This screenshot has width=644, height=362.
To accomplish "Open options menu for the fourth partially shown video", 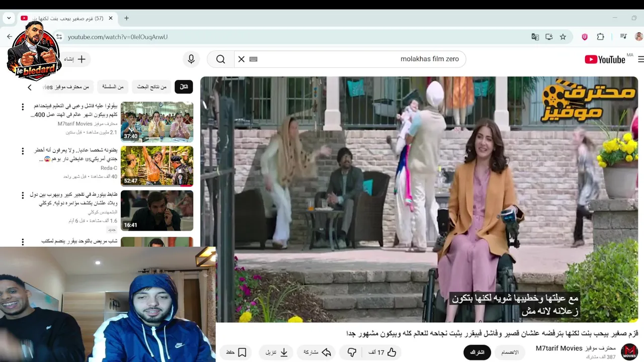I will click(23, 242).
